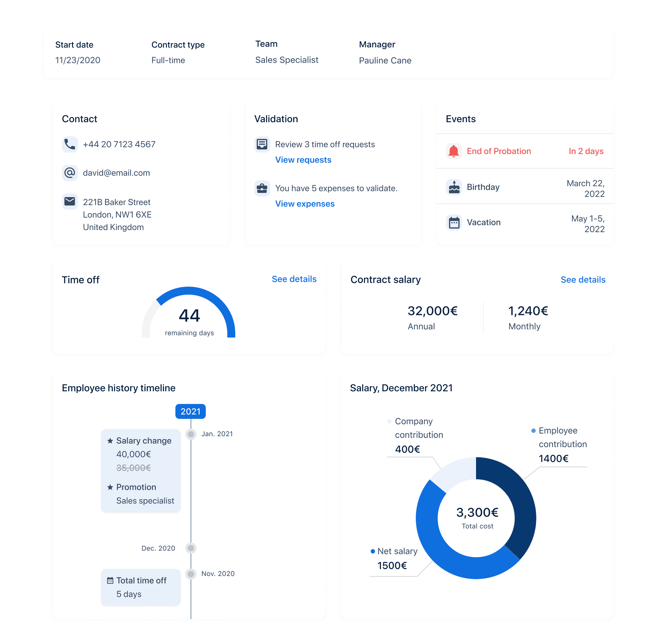This screenshot has height=644, width=658.
Task: Open the View requests link
Action: tap(303, 160)
